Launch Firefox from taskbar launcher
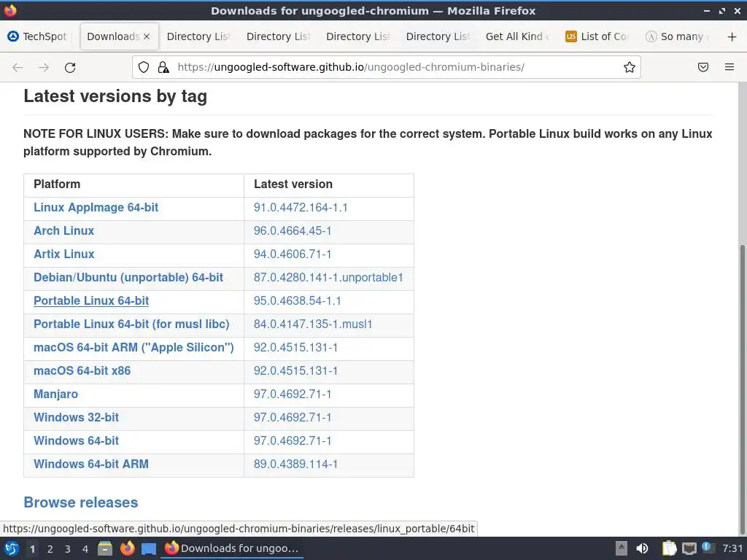 [127, 548]
